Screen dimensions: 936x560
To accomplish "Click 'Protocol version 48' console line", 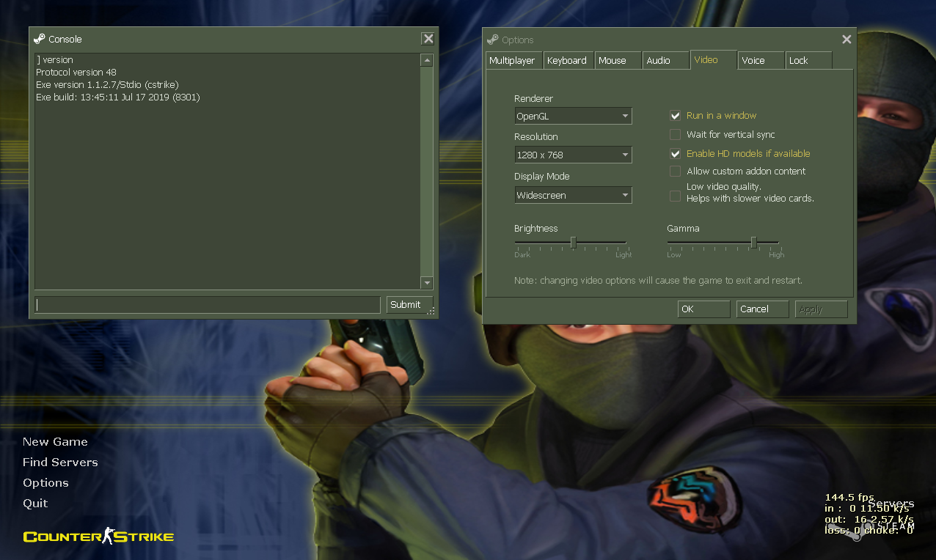I will [x=76, y=73].
